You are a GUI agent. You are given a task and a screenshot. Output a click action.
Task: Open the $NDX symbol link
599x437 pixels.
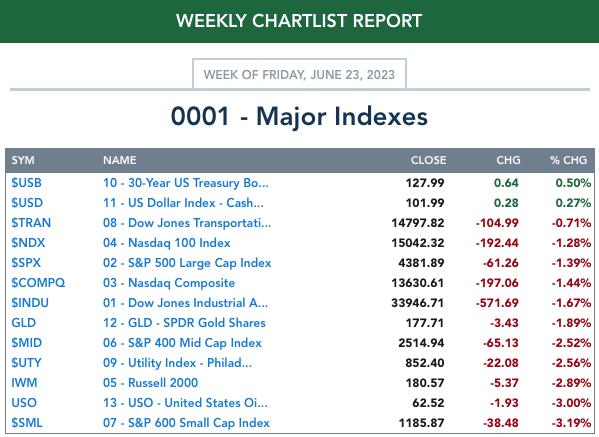(28, 243)
